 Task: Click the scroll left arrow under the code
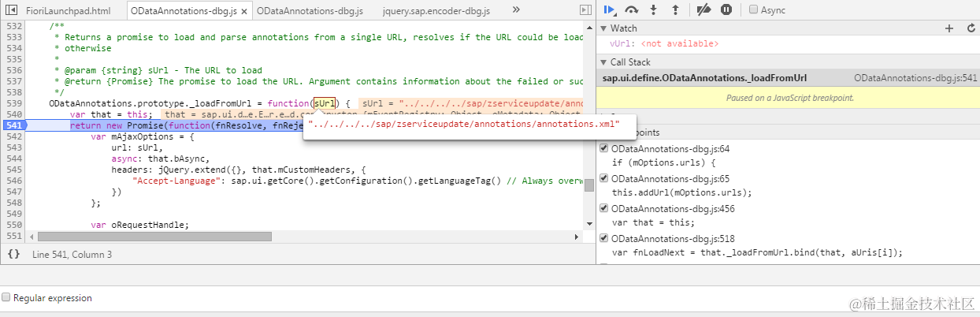coord(31,237)
